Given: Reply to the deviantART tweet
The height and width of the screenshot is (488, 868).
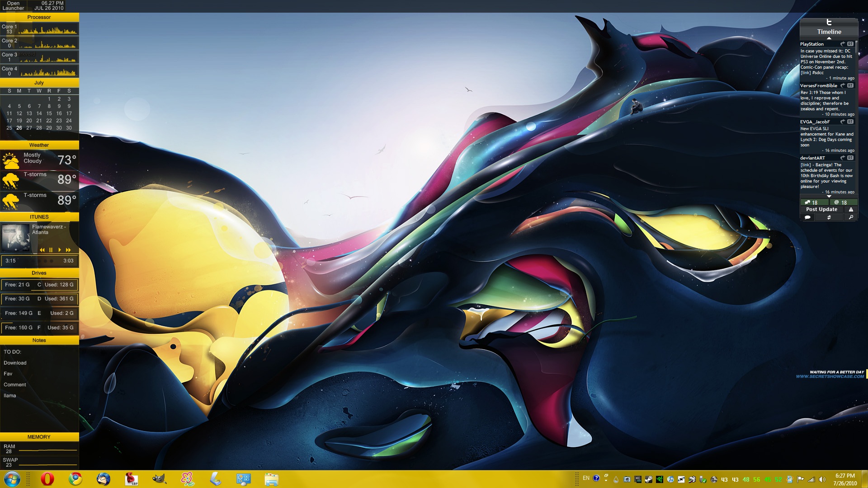Looking at the screenshot, I should pos(842,158).
